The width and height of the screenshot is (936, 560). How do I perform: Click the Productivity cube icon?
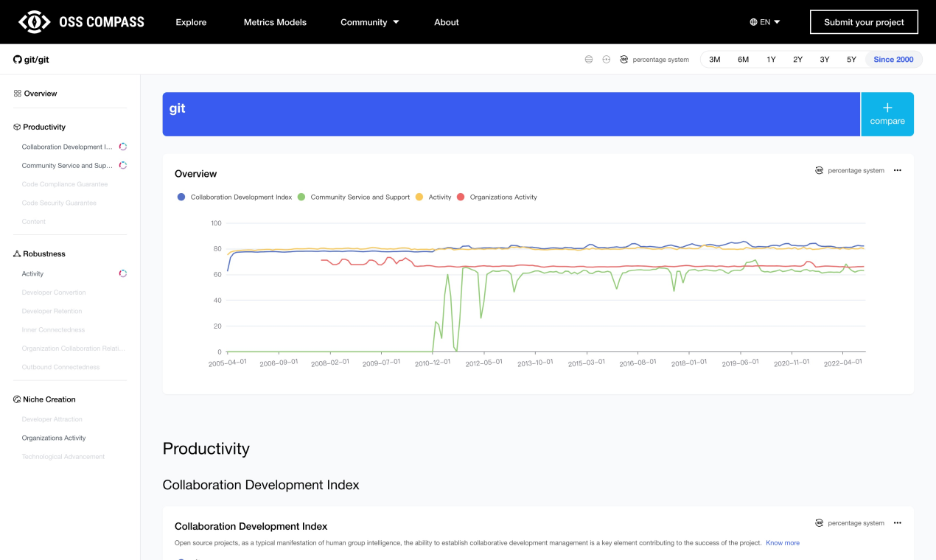pyautogui.click(x=17, y=127)
